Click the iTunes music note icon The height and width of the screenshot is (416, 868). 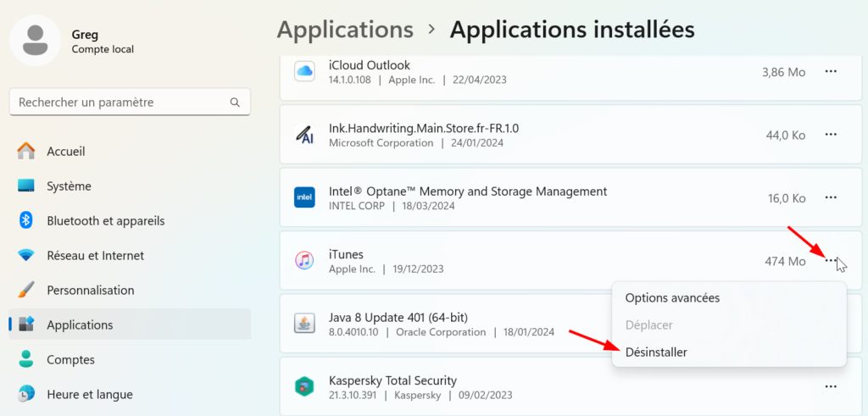pyautogui.click(x=304, y=261)
